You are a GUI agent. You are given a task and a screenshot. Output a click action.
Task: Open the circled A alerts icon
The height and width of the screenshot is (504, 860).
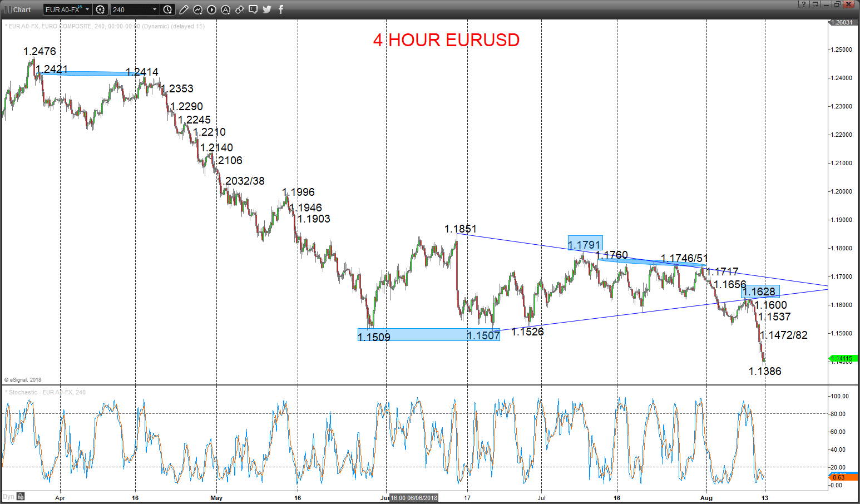(x=226, y=9)
